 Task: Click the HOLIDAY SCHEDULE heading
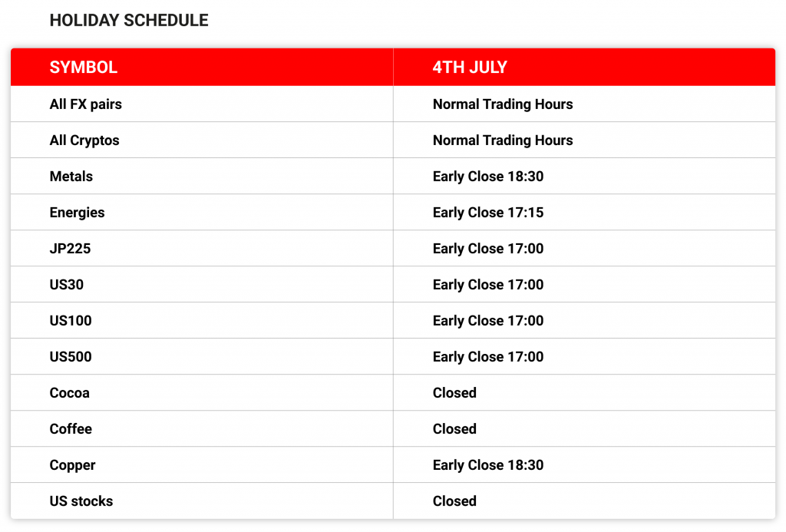pyautogui.click(x=129, y=21)
